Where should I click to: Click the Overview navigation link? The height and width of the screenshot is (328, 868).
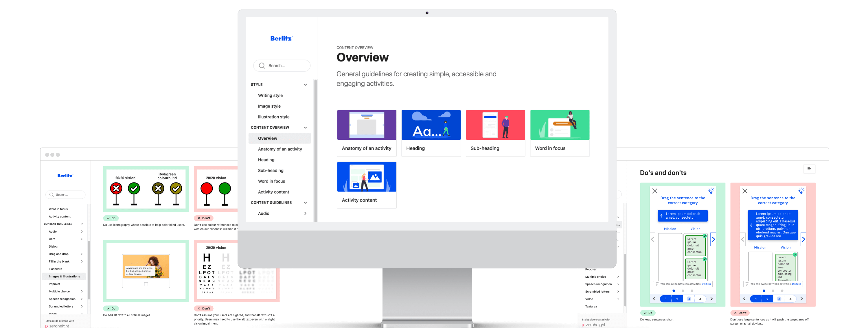pos(267,138)
